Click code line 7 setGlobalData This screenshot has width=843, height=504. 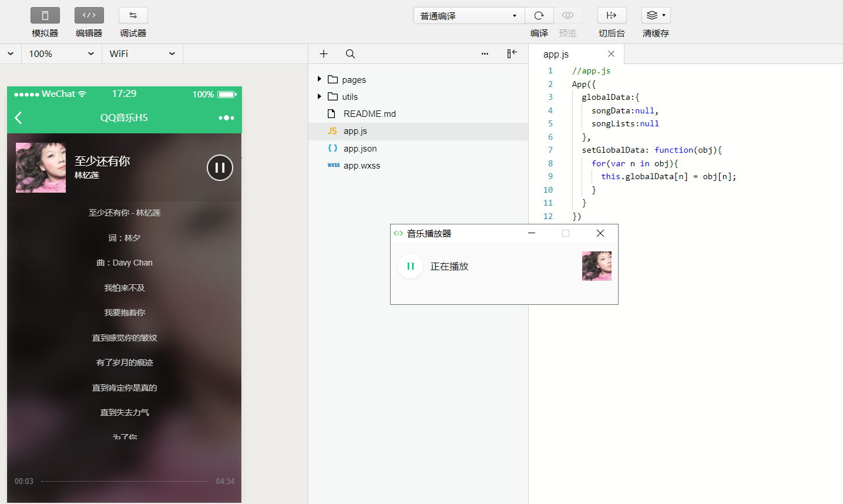pyautogui.click(x=651, y=150)
